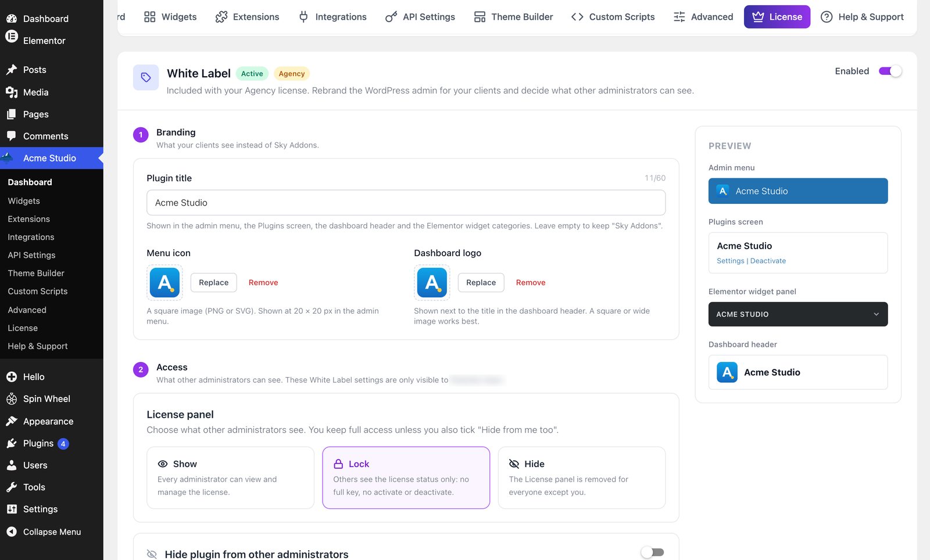Select the Hide license panel option

tap(582, 478)
